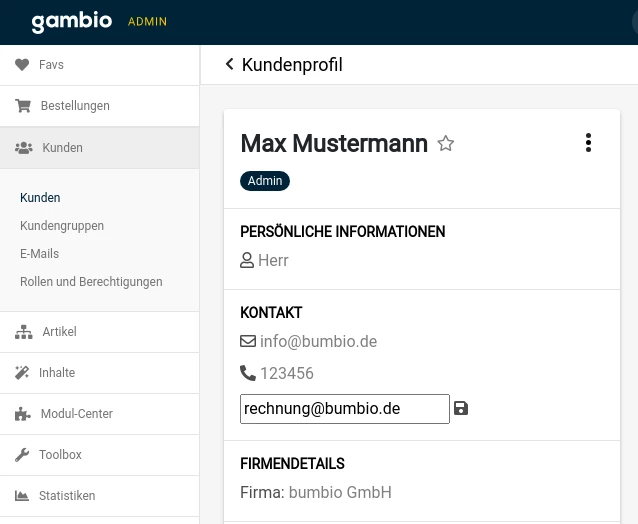This screenshot has width=638, height=524.
Task: Click the heart icon next to Favs
Action: tap(22, 65)
